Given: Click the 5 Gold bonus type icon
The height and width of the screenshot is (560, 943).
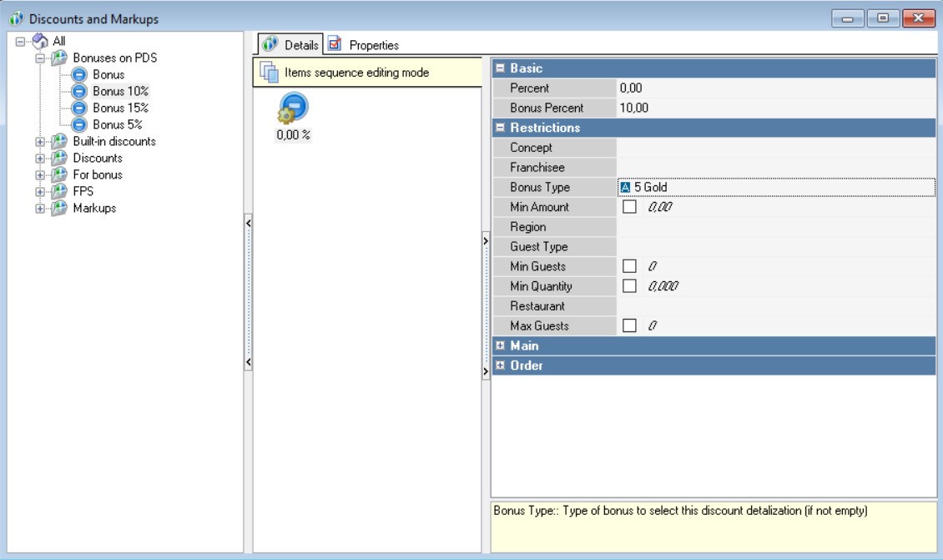Looking at the screenshot, I should point(625,187).
